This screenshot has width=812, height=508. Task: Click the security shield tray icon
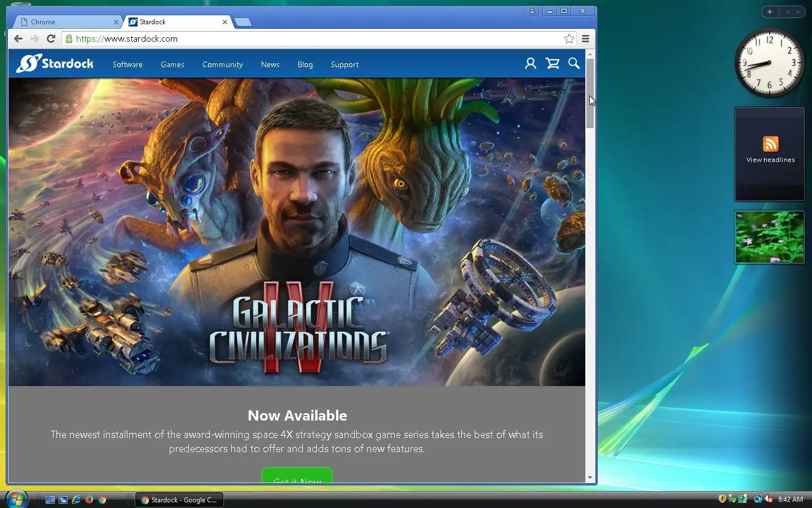coord(722,499)
